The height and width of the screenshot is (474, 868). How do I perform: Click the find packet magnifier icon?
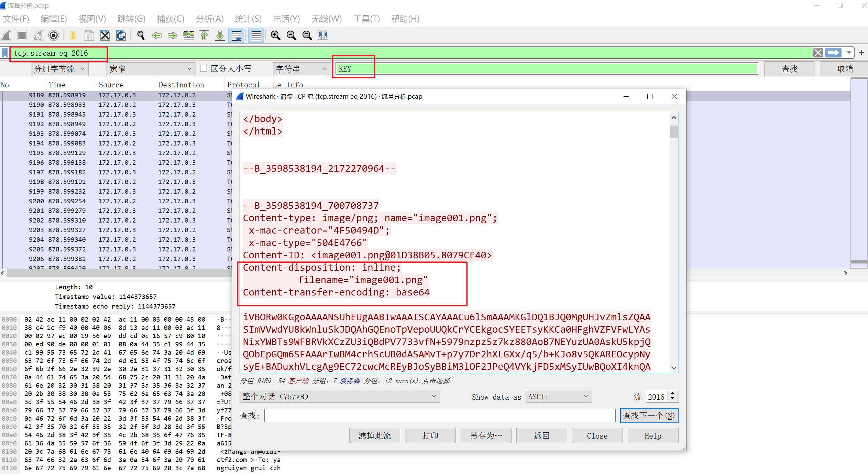[x=141, y=35]
